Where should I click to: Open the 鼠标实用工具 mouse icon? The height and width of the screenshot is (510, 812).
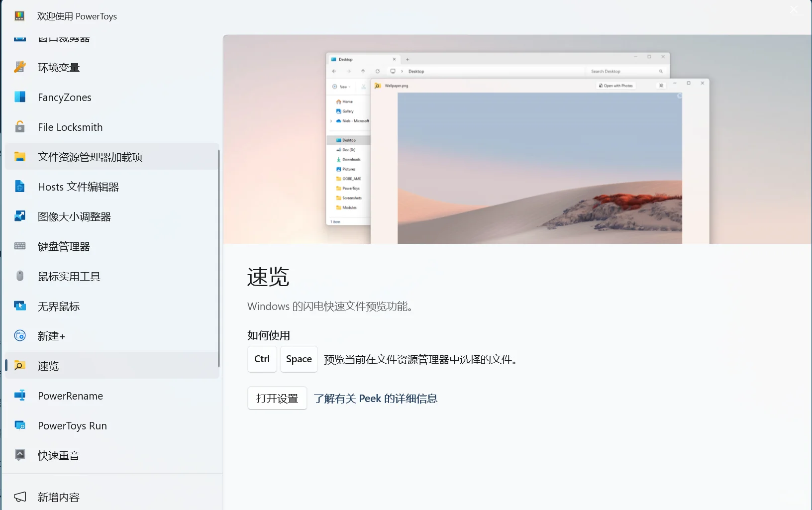[x=20, y=276]
